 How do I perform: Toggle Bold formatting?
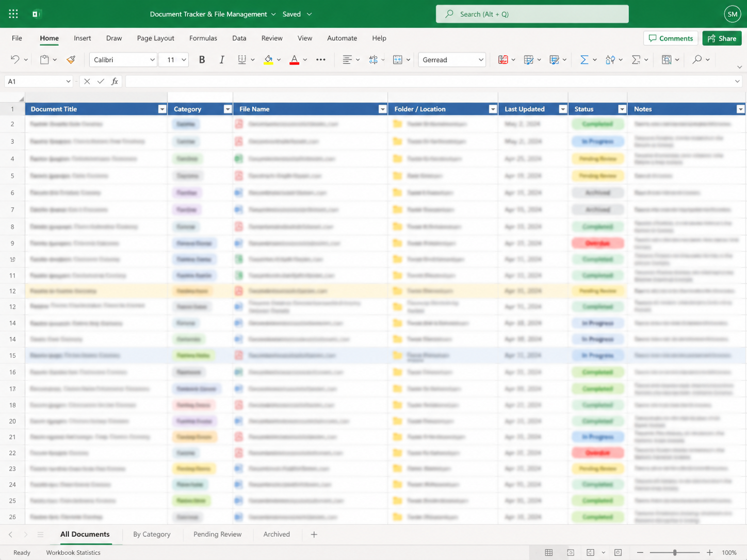[x=202, y=60]
